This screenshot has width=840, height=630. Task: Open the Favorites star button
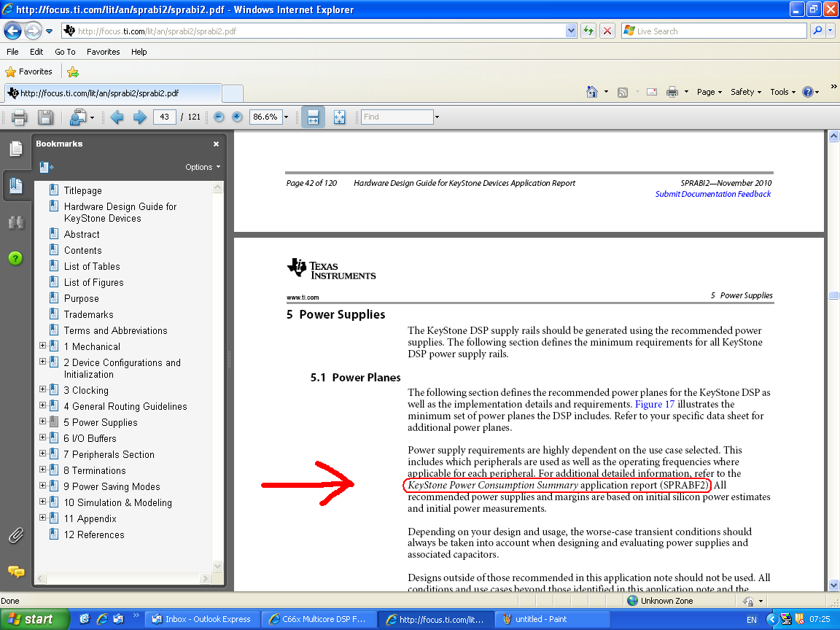[28, 71]
